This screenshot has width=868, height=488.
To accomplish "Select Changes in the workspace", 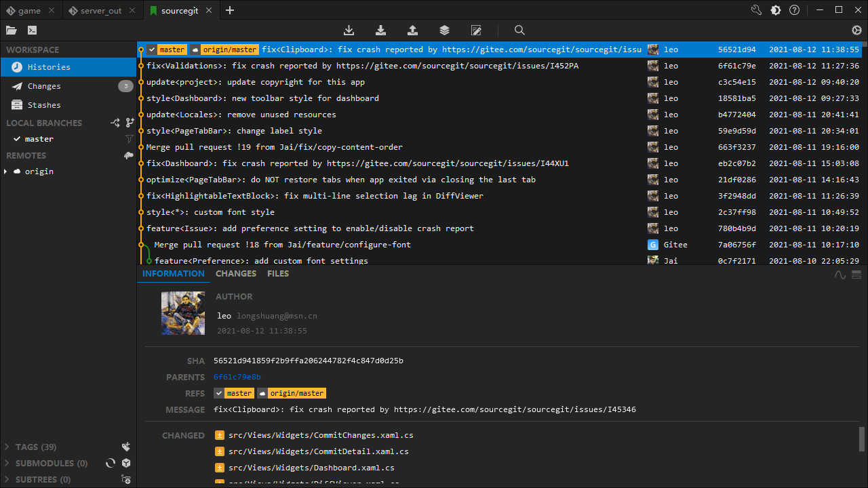I will pos(68,86).
